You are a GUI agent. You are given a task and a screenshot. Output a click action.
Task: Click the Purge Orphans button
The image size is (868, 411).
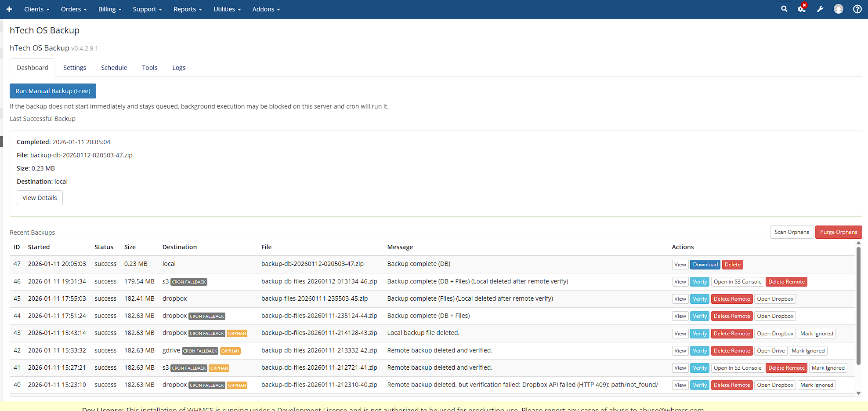point(838,232)
